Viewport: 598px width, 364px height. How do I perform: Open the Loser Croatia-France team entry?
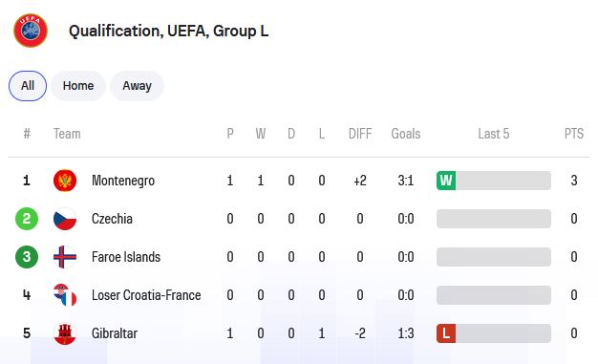[146, 295]
